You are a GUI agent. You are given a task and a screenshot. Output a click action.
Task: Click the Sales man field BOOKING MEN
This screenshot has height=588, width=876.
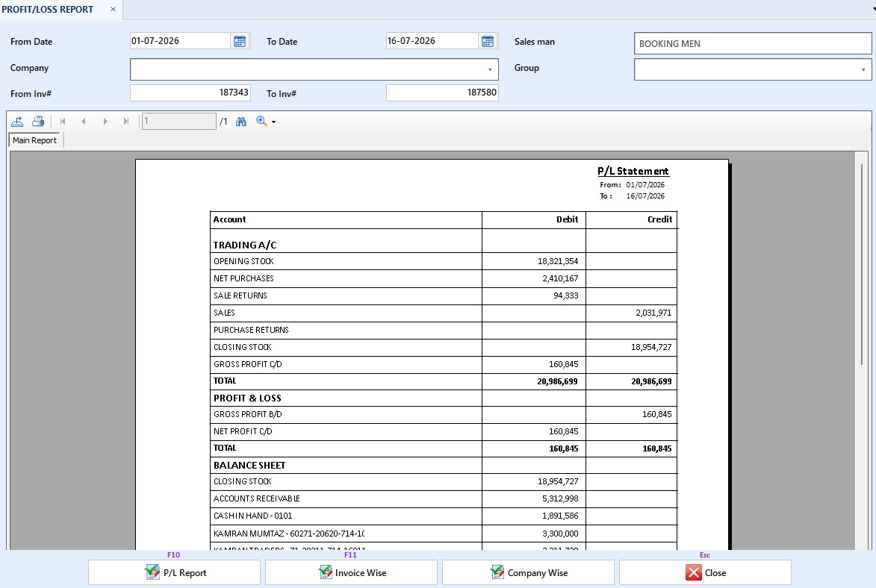pos(753,43)
